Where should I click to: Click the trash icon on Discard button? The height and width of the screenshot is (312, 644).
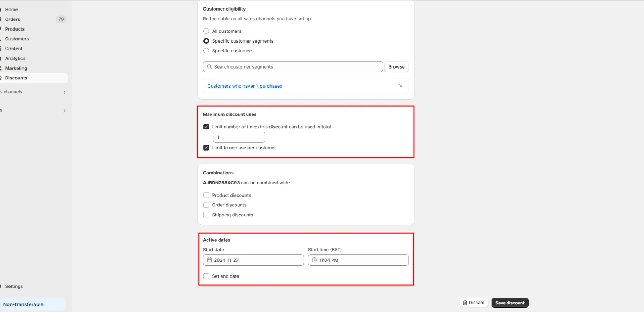point(465,303)
